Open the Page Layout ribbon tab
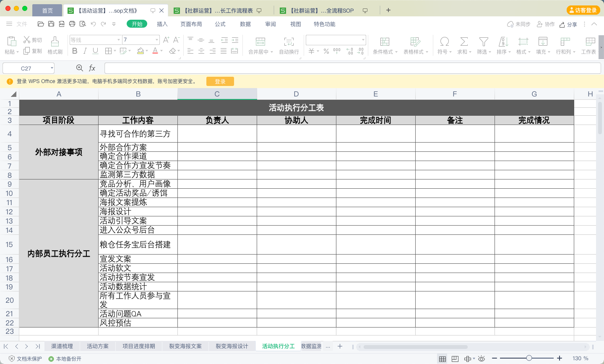This screenshot has width=604, height=364. pyautogui.click(x=191, y=24)
